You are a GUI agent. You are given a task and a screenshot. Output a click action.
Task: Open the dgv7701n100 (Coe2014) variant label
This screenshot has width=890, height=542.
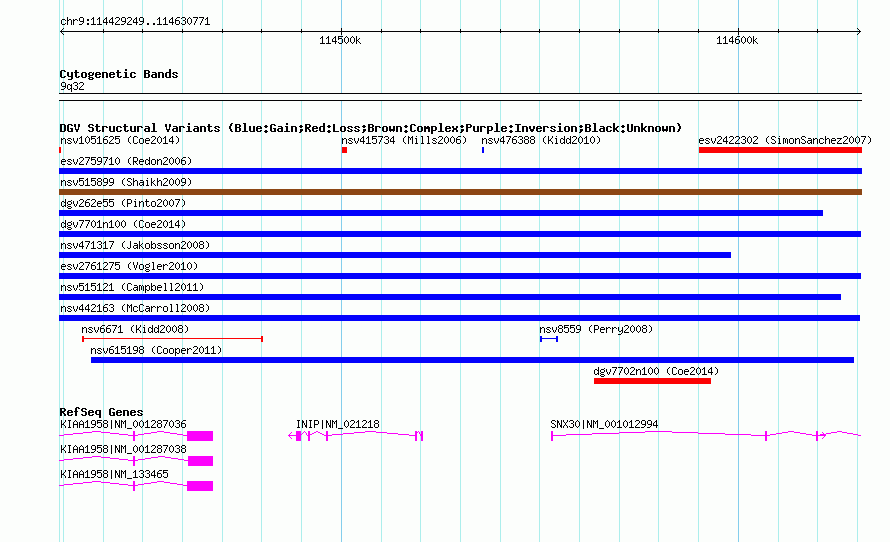(x=123, y=224)
